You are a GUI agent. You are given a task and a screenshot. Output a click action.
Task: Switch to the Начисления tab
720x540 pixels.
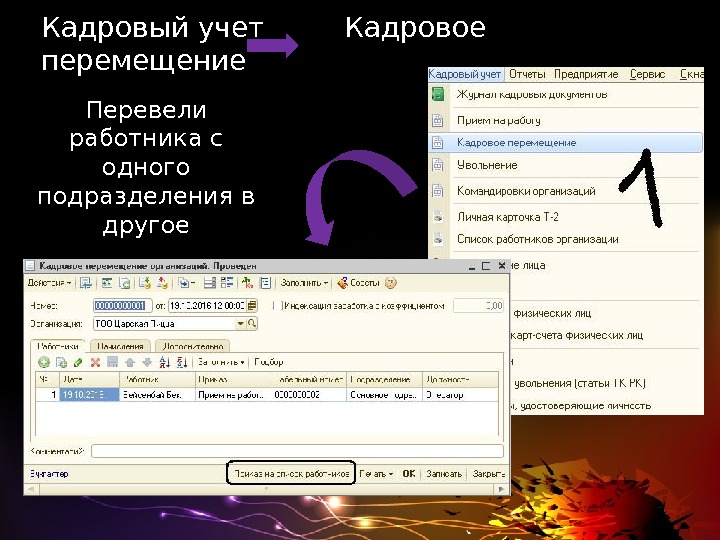pos(120,346)
